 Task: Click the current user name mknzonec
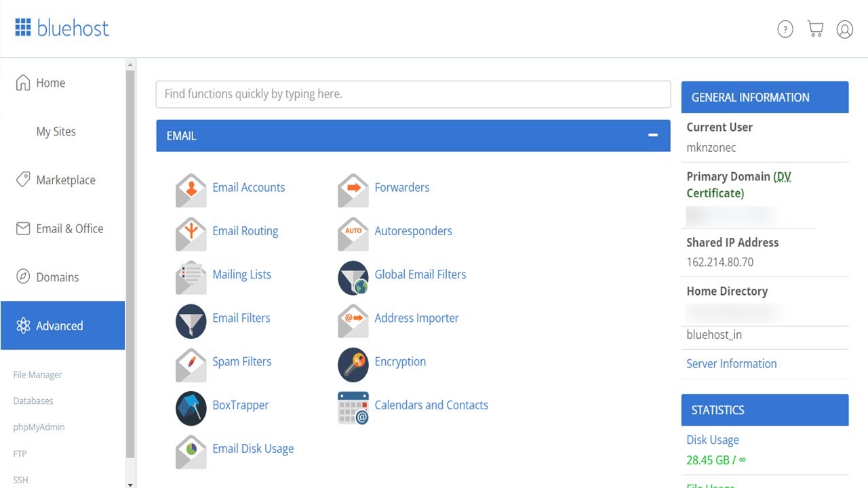pyautogui.click(x=711, y=147)
